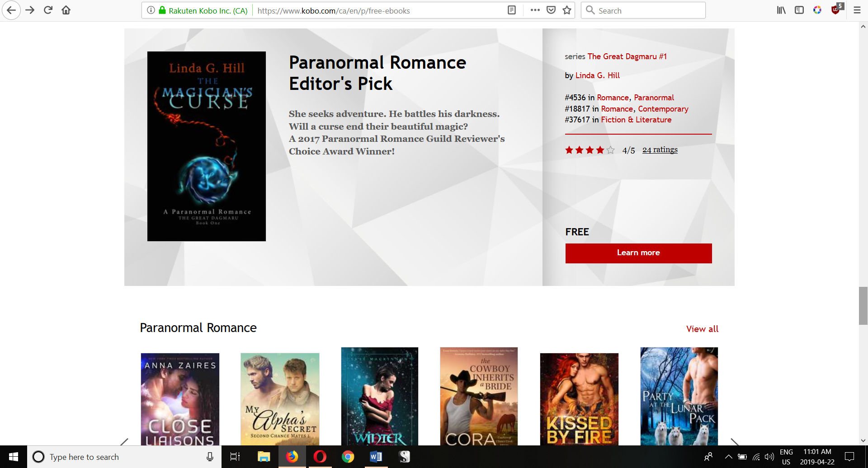This screenshot has height=468, width=868.
Task: Bookmark this page with the star
Action: click(567, 10)
